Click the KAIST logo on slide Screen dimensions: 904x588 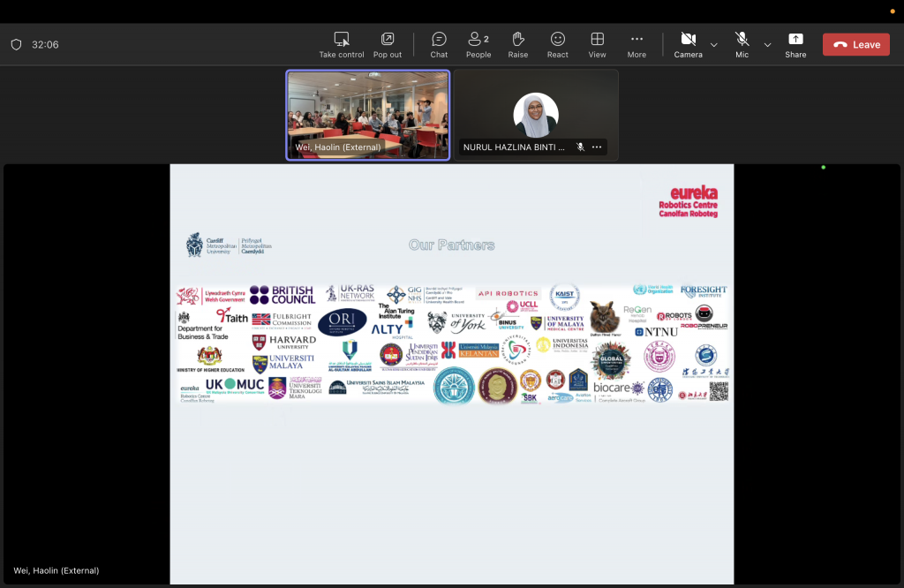point(564,298)
